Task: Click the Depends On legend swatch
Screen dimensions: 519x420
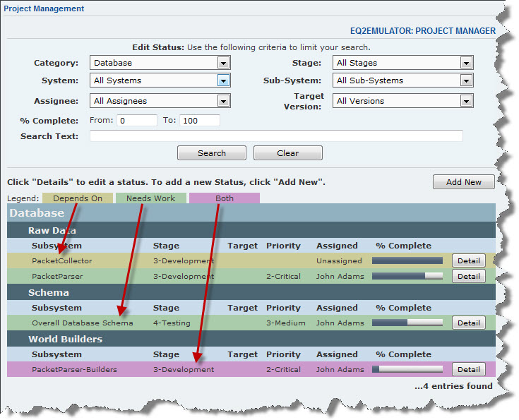Action: (x=78, y=198)
